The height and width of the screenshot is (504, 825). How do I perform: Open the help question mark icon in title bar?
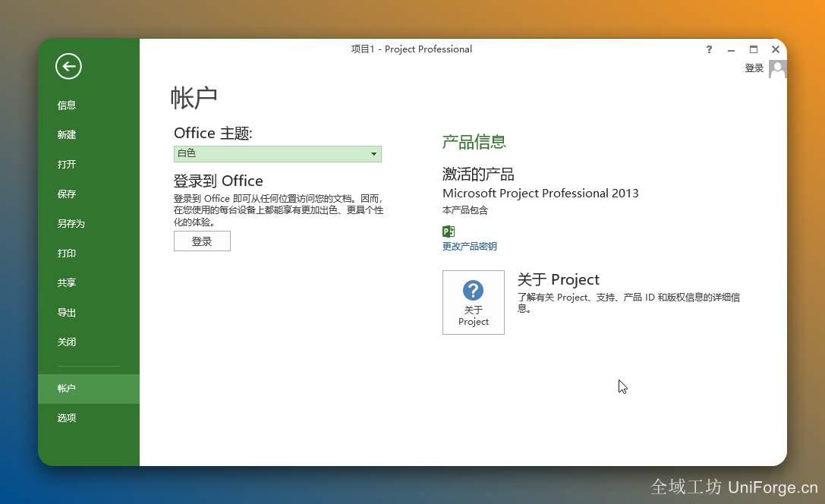709,49
